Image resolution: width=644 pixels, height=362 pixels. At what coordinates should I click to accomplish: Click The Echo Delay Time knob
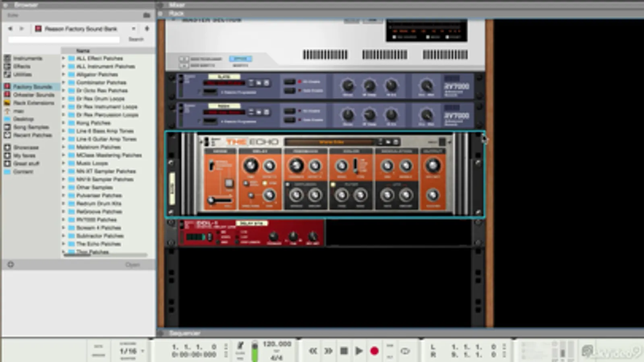coord(251,165)
